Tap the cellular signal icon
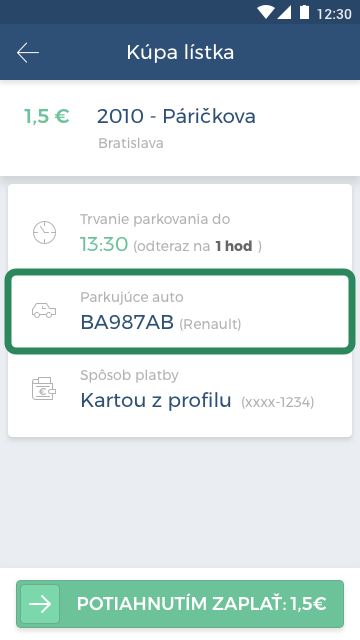 pos(284,12)
